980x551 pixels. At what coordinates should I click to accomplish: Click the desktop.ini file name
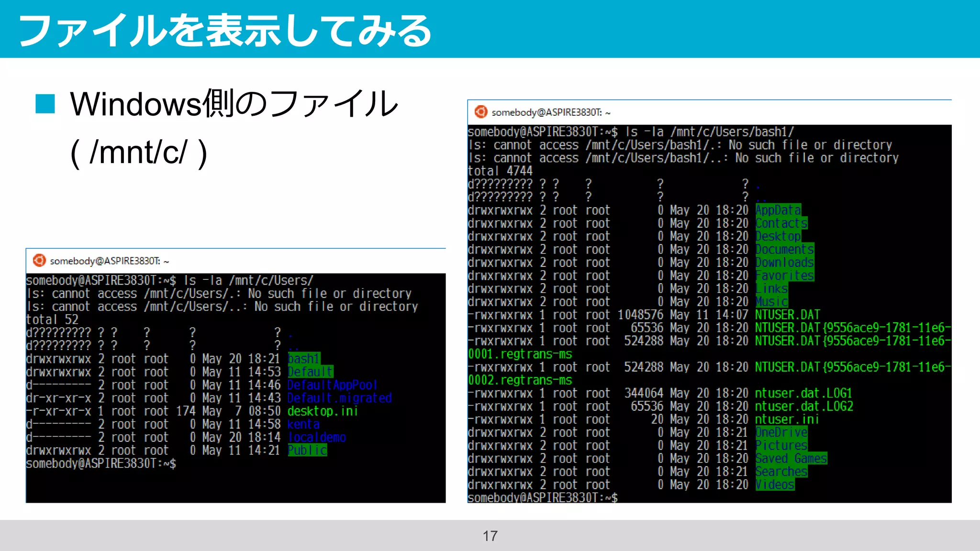tap(323, 411)
